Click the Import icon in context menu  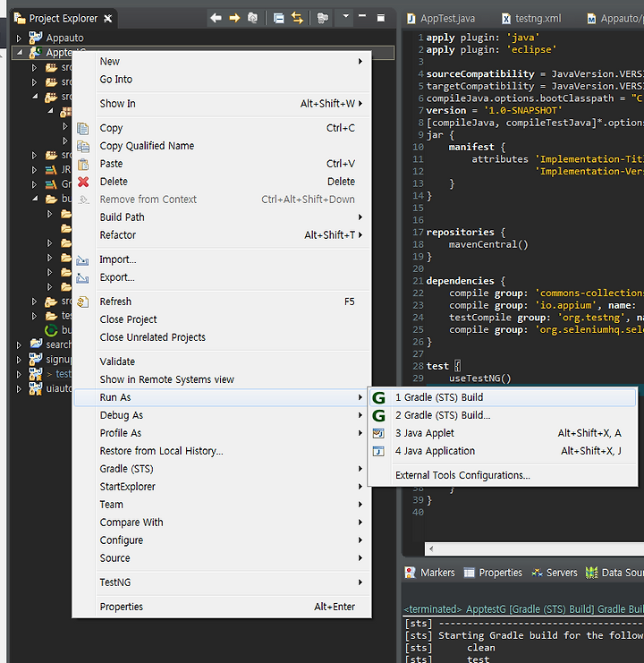click(x=82, y=259)
